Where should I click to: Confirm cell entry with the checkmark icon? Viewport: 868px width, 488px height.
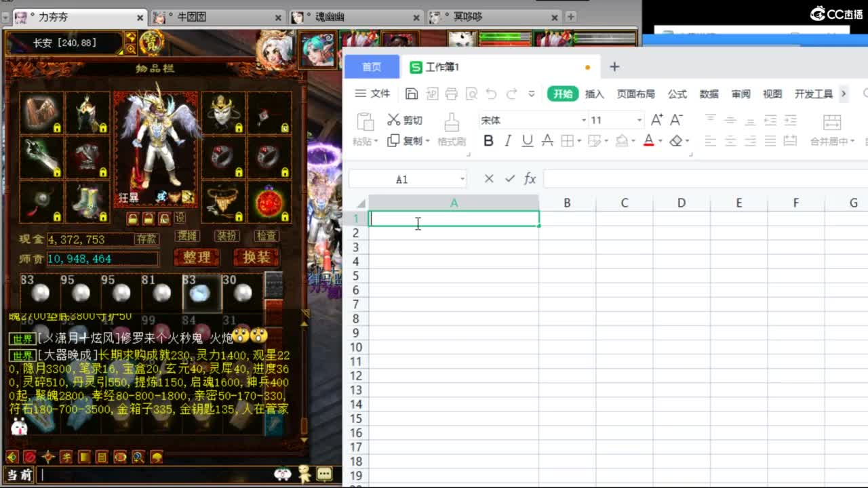coord(510,179)
